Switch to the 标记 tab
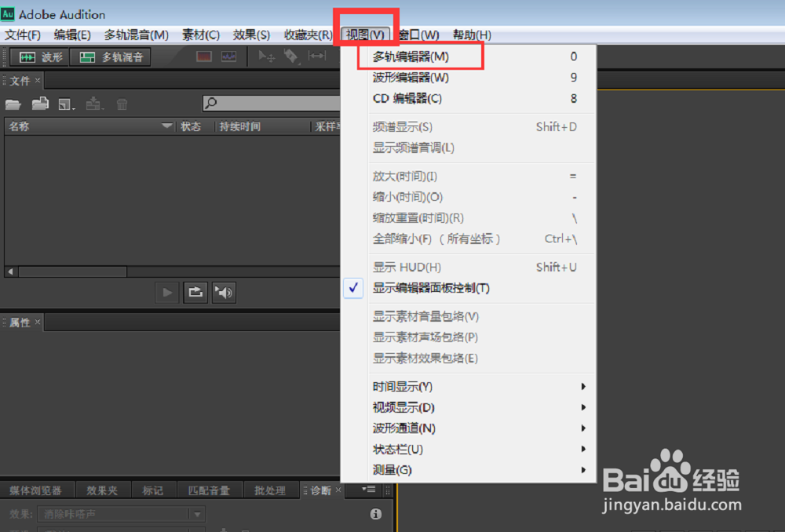The width and height of the screenshot is (785, 532). pyautogui.click(x=153, y=490)
